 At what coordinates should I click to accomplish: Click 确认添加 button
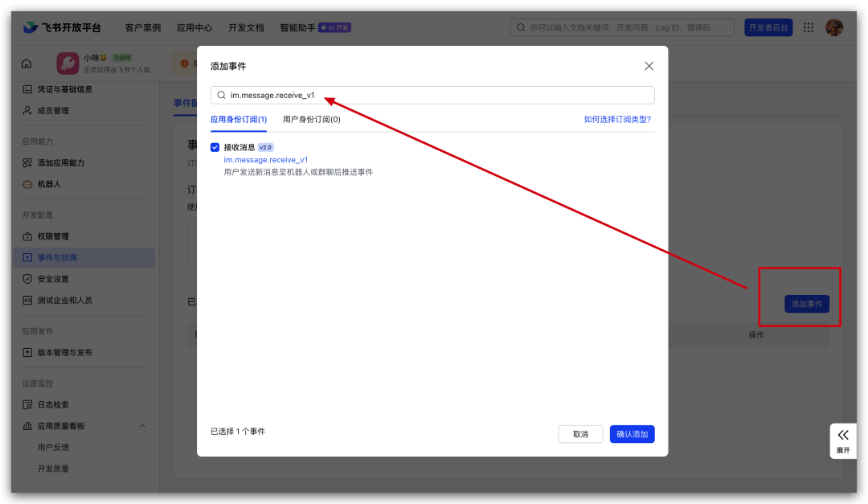pos(632,434)
